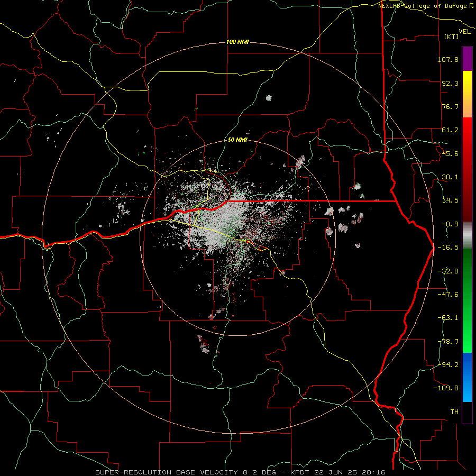Click the 14.5 velocity scale value

[x=450, y=200]
